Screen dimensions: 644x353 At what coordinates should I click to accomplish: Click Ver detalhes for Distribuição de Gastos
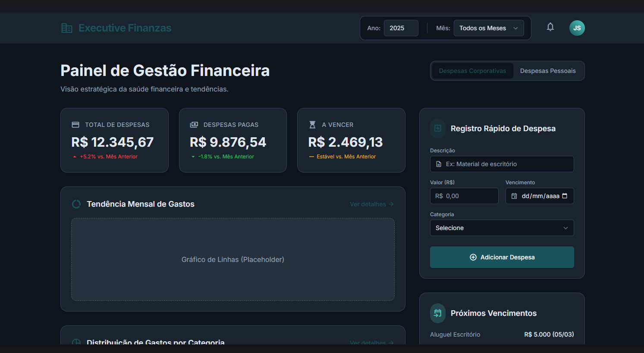[371, 342]
